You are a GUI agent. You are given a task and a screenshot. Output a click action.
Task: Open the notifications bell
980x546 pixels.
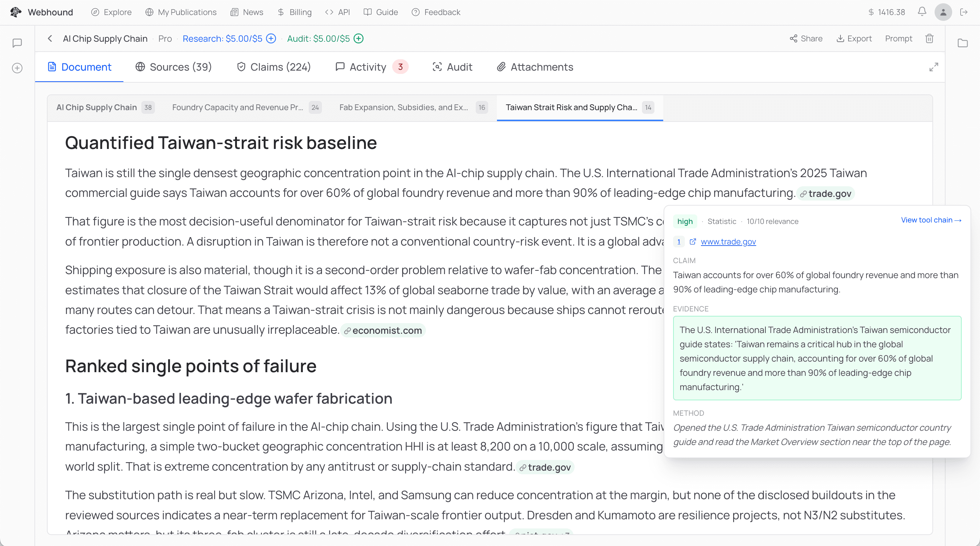922,12
